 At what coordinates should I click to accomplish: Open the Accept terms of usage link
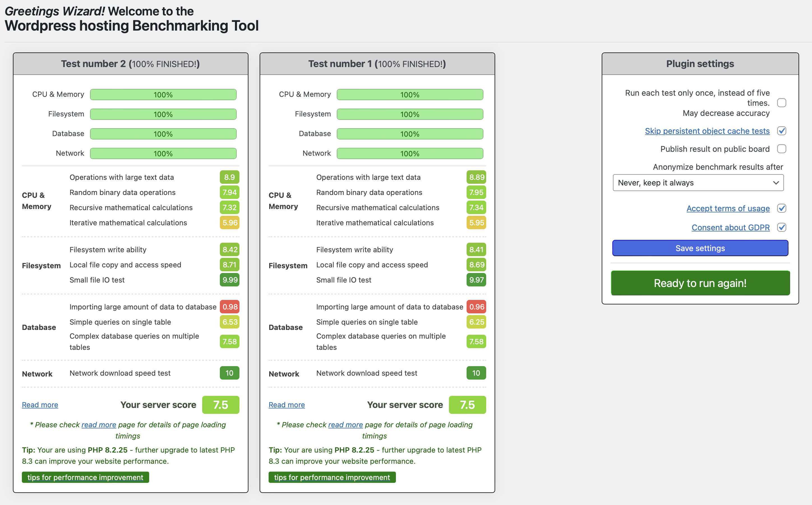click(728, 208)
